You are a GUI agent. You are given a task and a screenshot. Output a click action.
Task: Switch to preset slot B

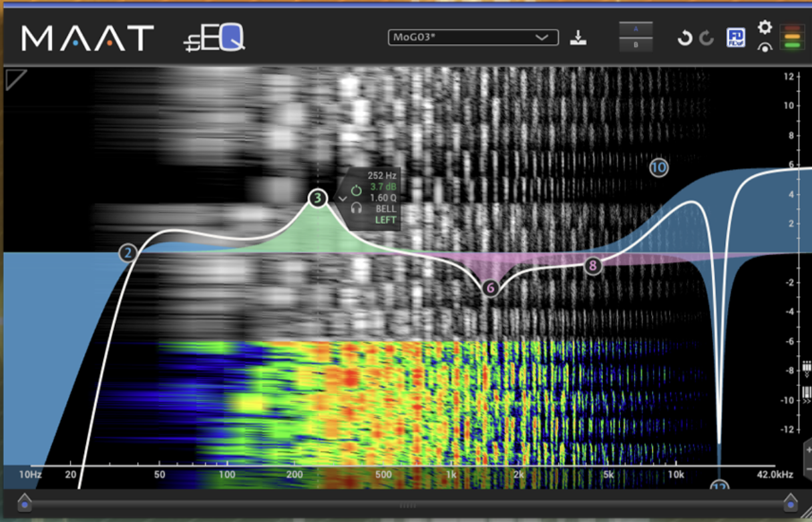coord(635,45)
